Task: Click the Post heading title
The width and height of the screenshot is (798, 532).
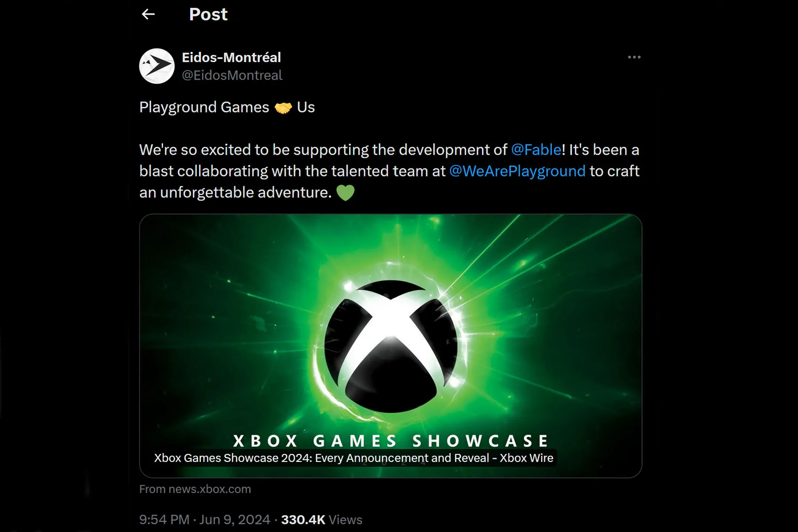Action: pyautogui.click(x=208, y=14)
